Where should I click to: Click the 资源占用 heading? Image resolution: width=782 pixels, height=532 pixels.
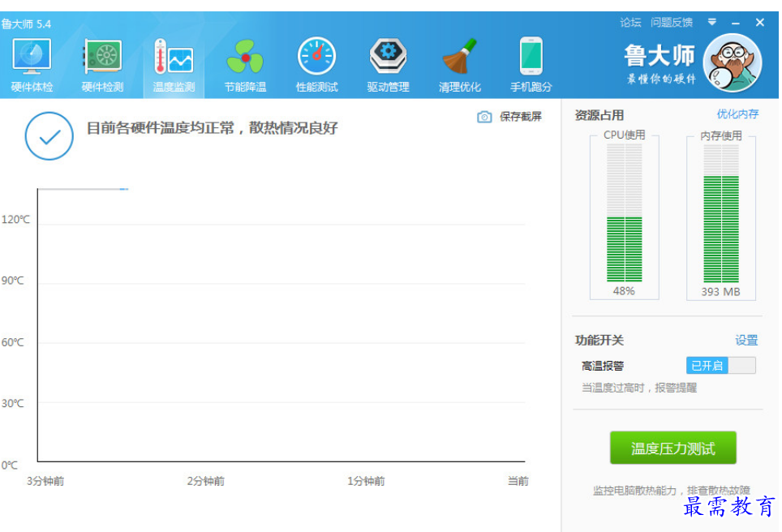(x=599, y=115)
